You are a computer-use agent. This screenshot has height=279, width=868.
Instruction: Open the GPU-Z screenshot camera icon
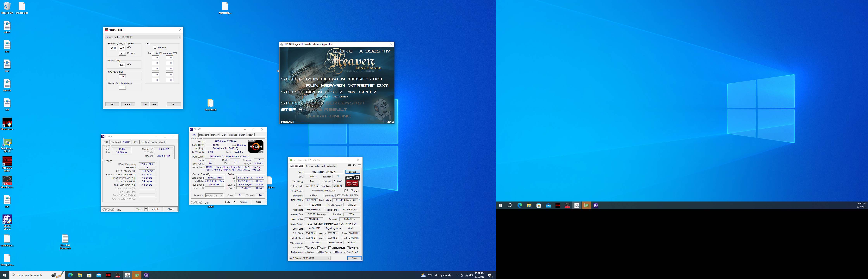click(349, 165)
